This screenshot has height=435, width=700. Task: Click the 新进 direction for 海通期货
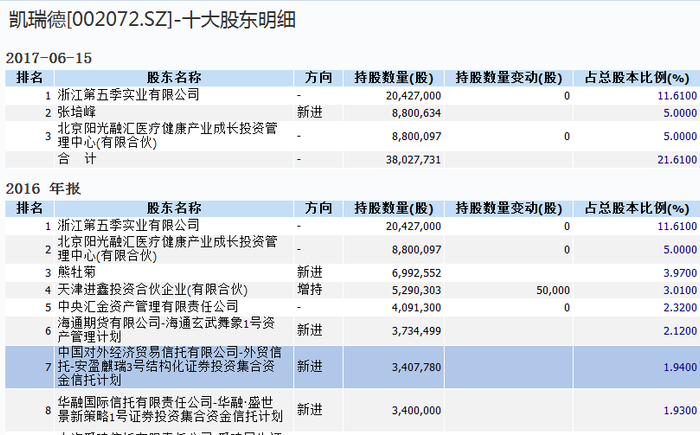point(309,330)
